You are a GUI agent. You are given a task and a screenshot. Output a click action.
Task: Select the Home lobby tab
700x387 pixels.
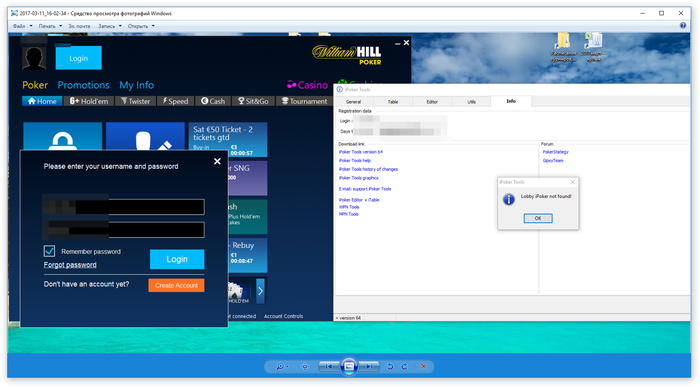[x=42, y=101]
